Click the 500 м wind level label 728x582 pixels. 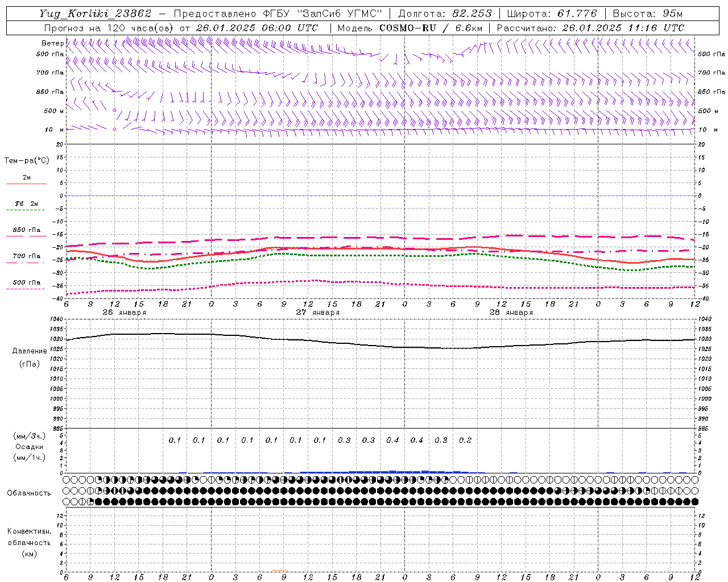pyautogui.click(x=54, y=111)
